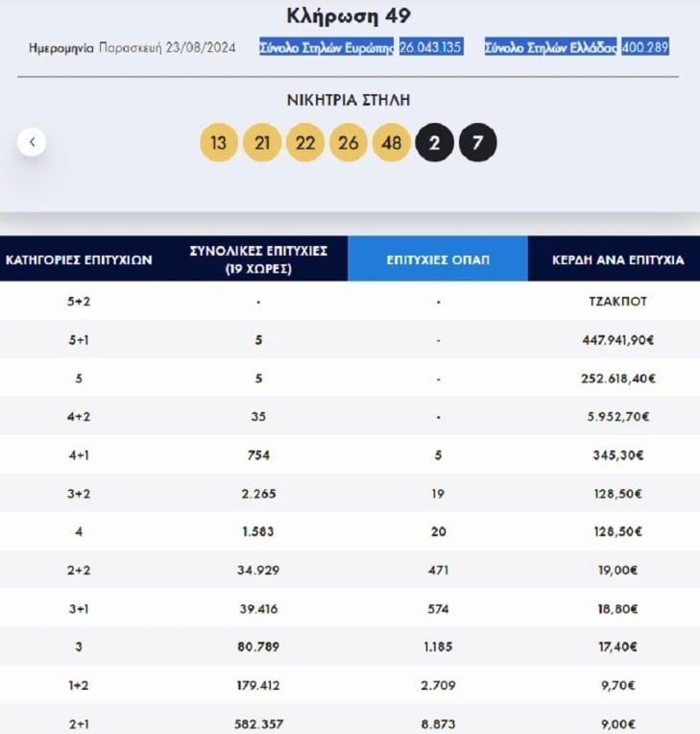Select black joker ball number 2
Screen dimensions: 700x734
coord(434,142)
